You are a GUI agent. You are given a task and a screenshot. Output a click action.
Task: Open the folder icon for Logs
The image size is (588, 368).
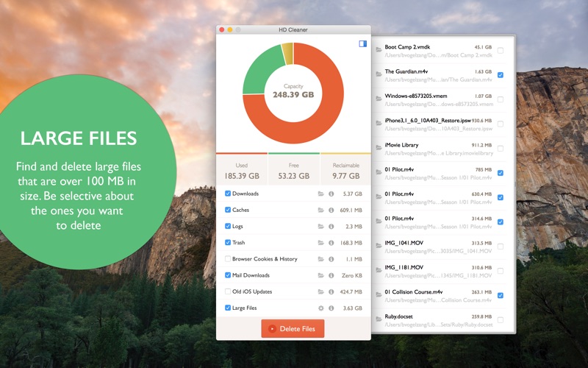(320, 227)
